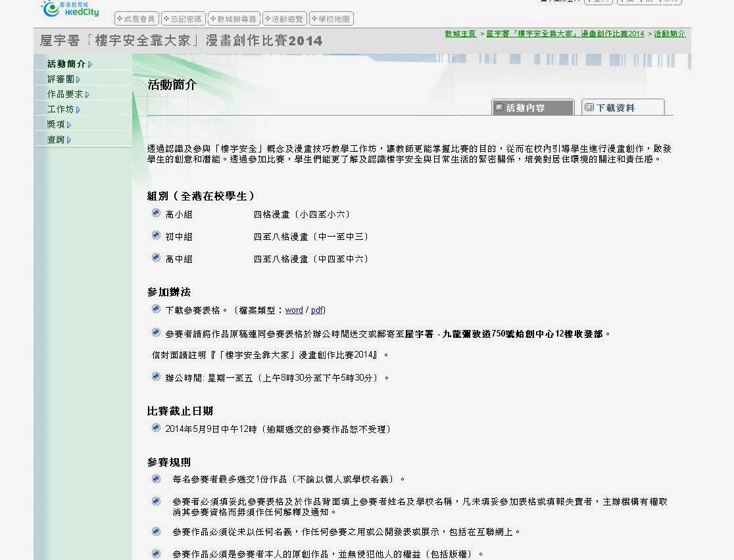734x560 pixels.
Task: Click the 活動總覽 button
Action: [285, 18]
